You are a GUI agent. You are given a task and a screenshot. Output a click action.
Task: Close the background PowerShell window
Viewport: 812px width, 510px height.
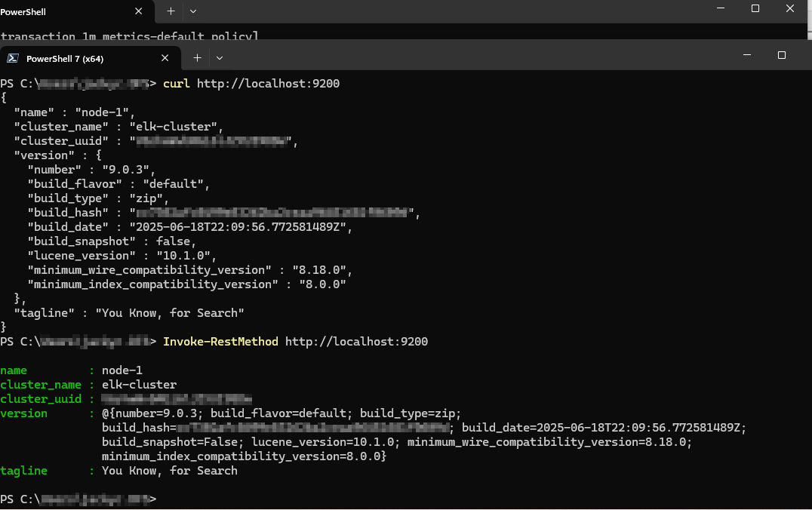(790, 9)
